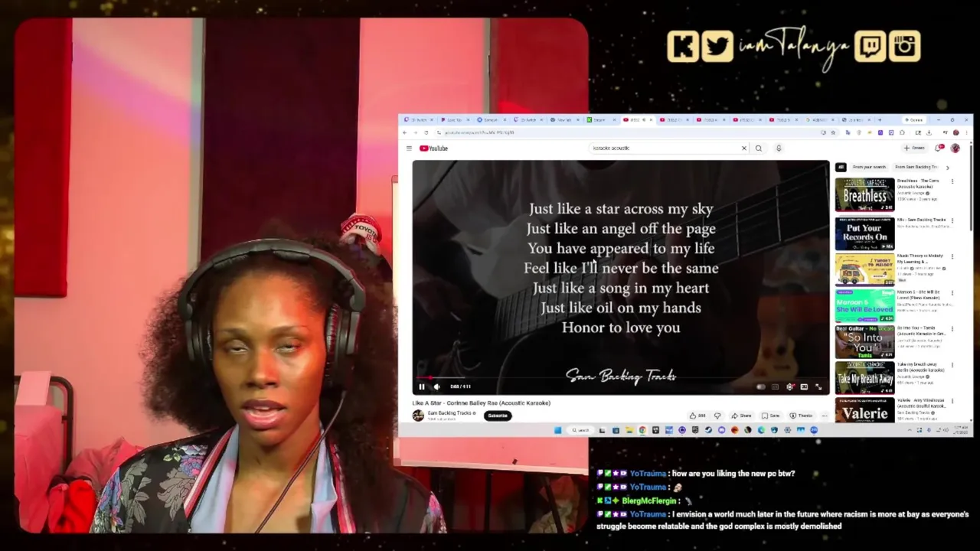Select 'From Sam Backing Tracks' chip
Image resolution: width=980 pixels, height=551 pixels.
pos(916,167)
